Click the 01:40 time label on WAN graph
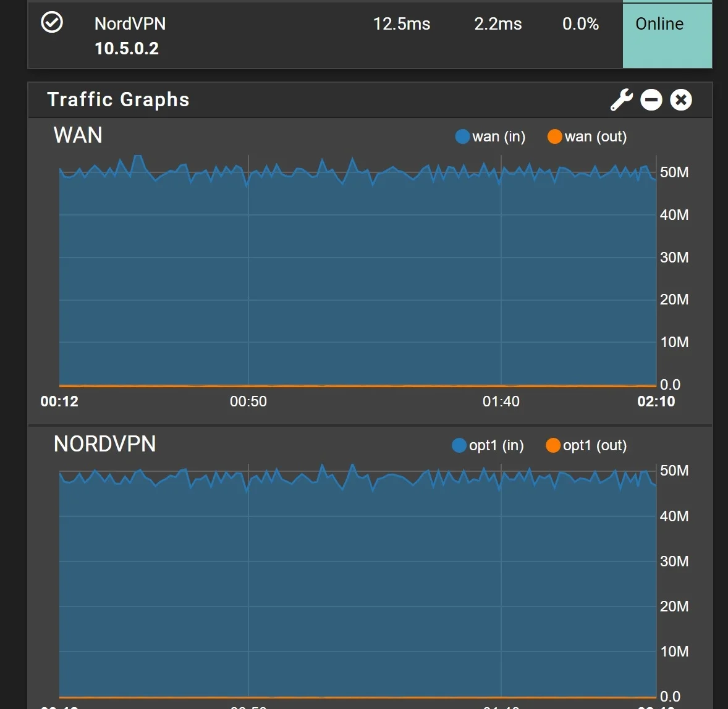 501,401
